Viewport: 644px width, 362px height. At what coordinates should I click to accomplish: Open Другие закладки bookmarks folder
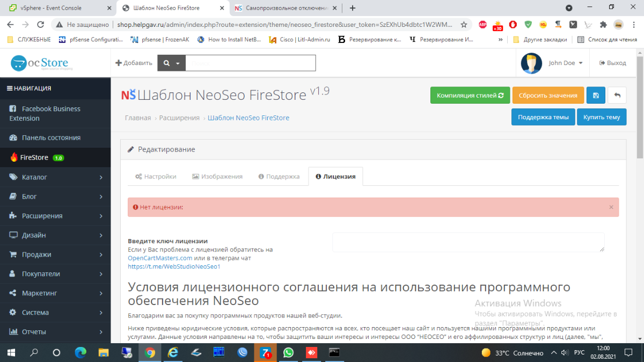[539, 39]
